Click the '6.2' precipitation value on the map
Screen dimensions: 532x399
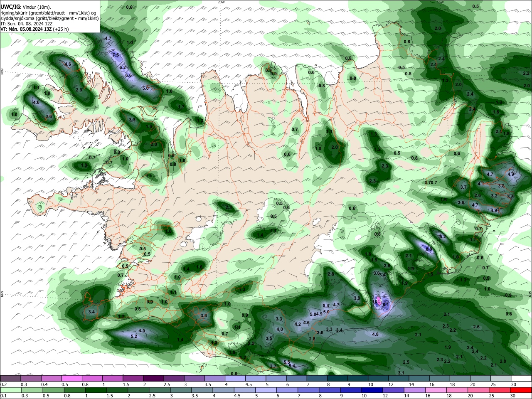(123, 67)
